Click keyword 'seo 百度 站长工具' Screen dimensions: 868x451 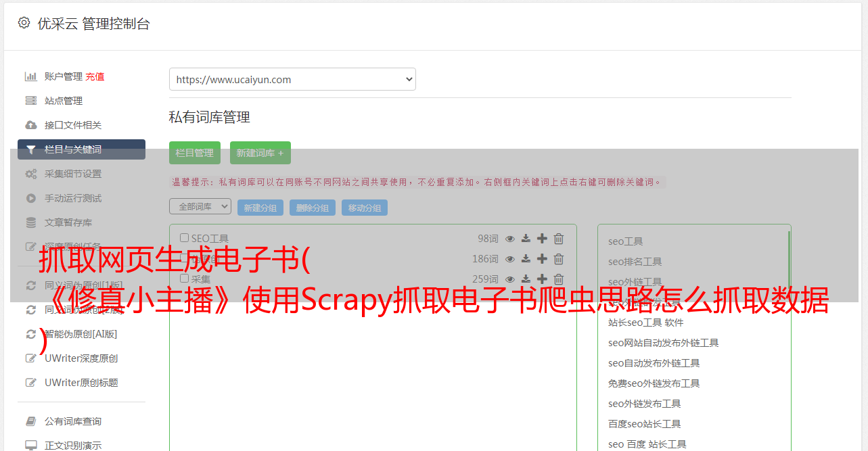(647, 444)
